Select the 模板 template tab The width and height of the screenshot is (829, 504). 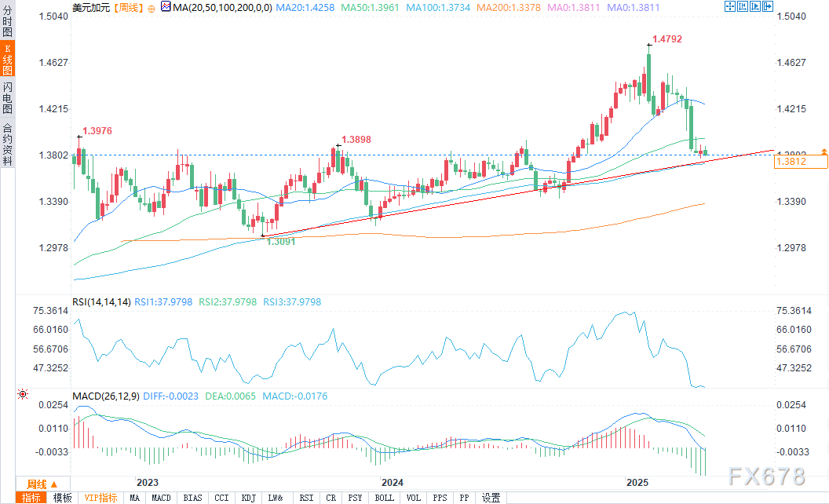(63, 498)
